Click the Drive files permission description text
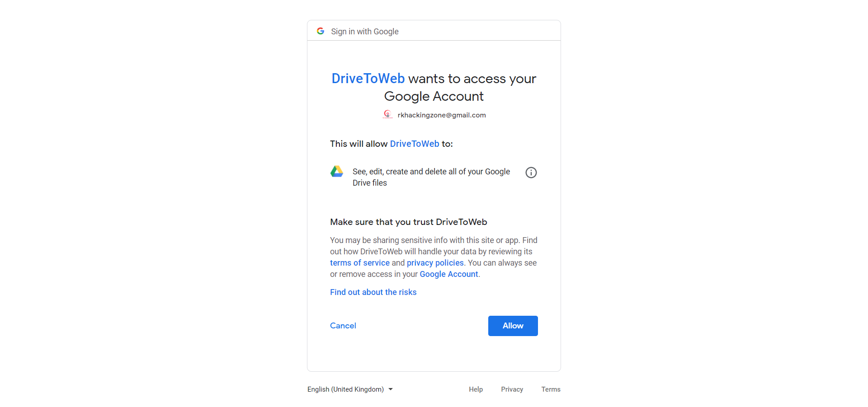Viewport: 868px width, 407px height. coord(431,177)
